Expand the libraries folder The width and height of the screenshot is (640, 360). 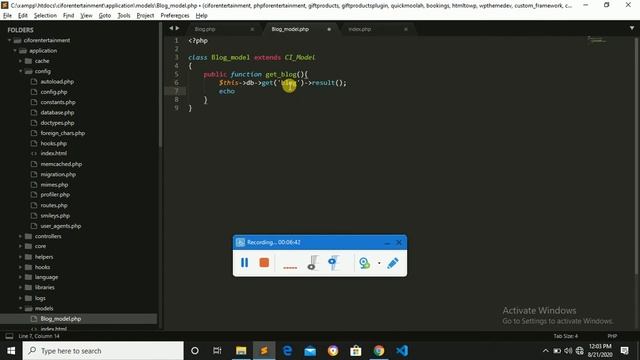(x=20, y=287)
